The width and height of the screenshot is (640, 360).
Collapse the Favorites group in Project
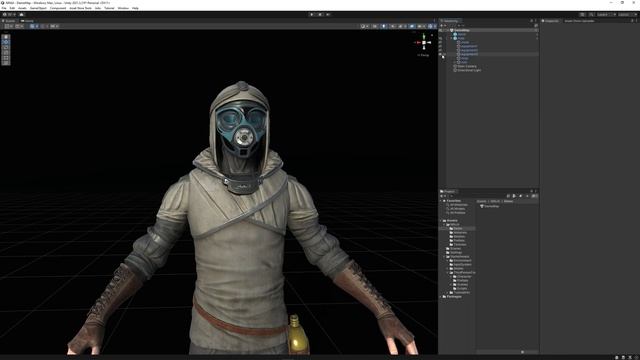coord(441,201)
